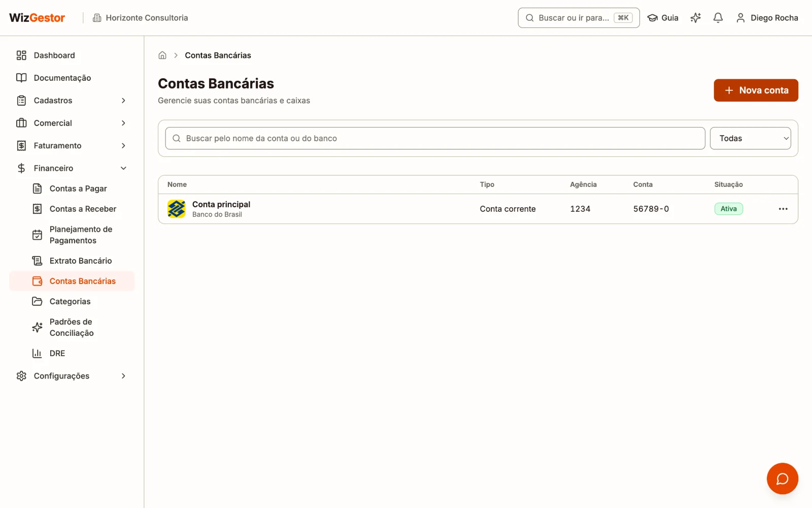Expand the Cadastros menu
The width and height of the screenshot is (812, 508).
pos(72,101)
